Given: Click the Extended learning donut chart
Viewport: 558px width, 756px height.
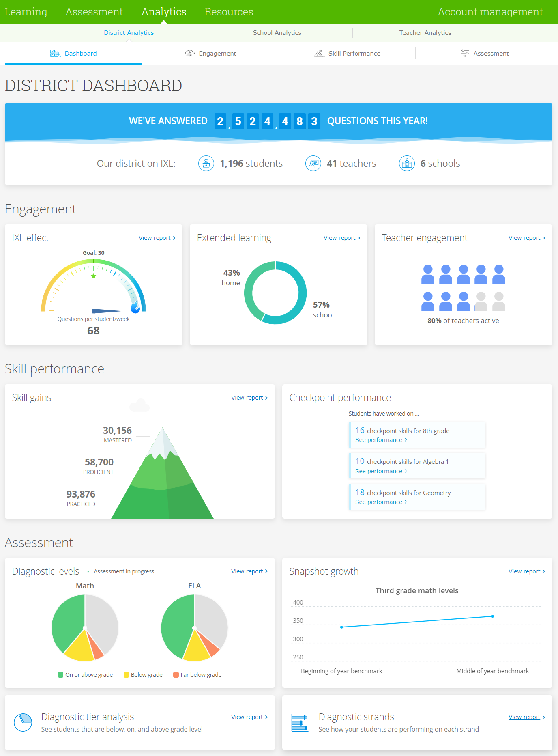Looking at the screenshot, I should [x=275, y=293].
